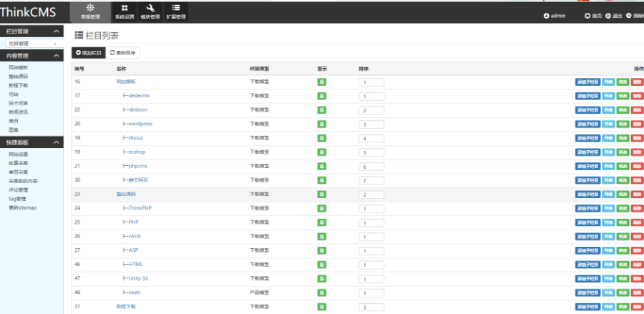
Task: Click the 退出 logout icon
Action: coord(608,16)
